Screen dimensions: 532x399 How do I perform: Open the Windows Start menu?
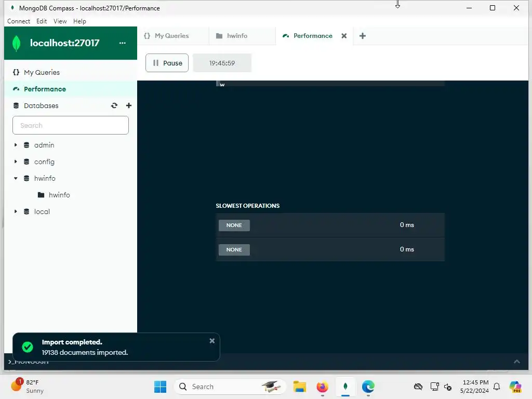click(160, 387)
